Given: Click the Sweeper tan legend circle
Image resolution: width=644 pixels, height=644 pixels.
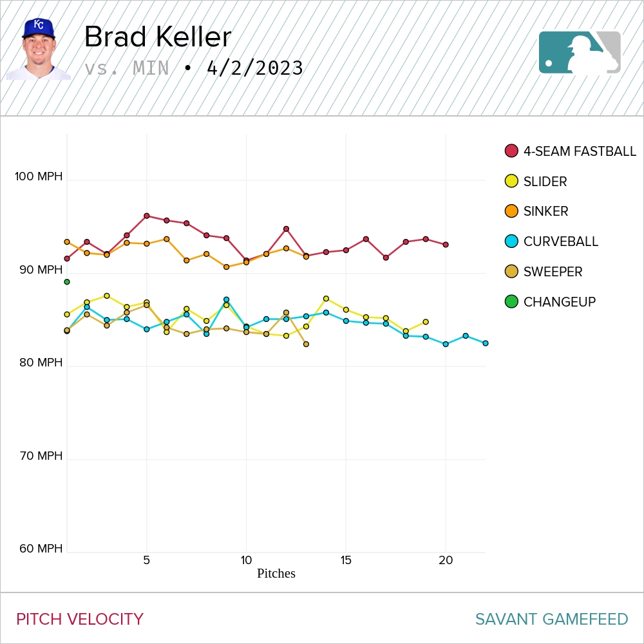Looking at the screenshot, I should [x=511, y=272].
